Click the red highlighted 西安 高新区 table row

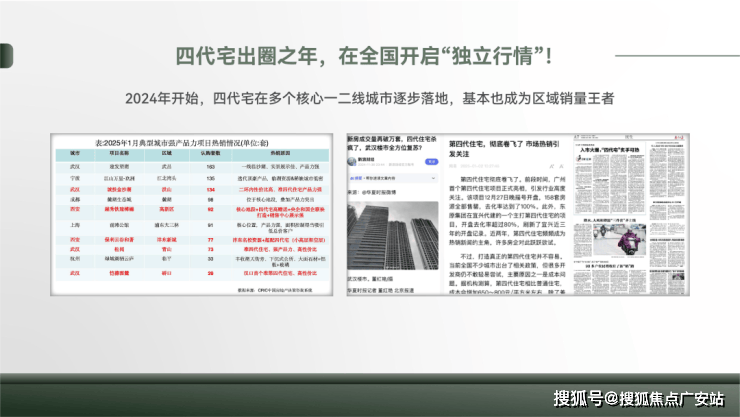[x=192, y=212]
